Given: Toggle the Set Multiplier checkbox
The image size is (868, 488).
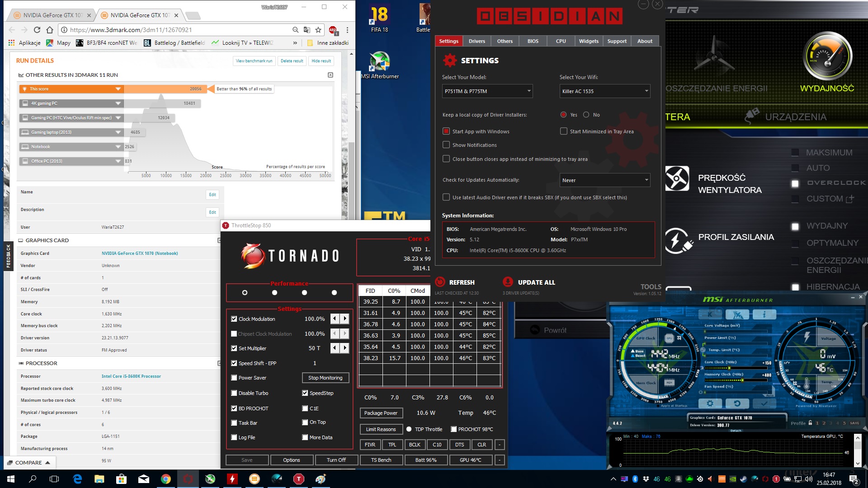Looking at the screenshot, I should [234, 348].
